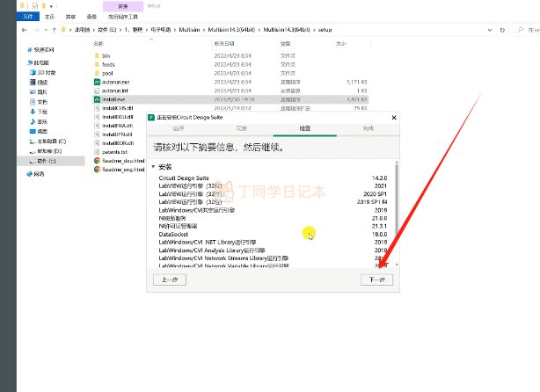The image size is (540, 392).
Task: Click the installer title bar NI icon
Action: 151,118
